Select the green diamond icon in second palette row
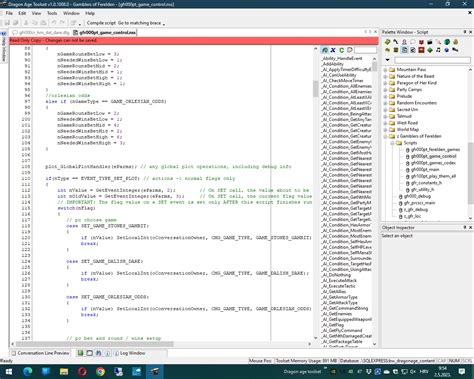The height and width of the screenshot is (379, 474). click(x=430, y=50)
